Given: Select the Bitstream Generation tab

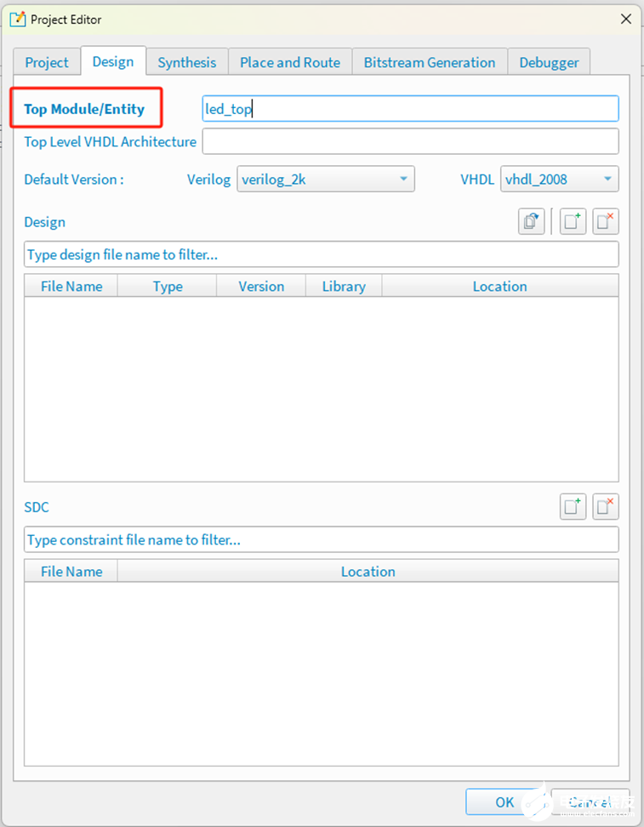Looking at the screenshot, I should 429,62.
